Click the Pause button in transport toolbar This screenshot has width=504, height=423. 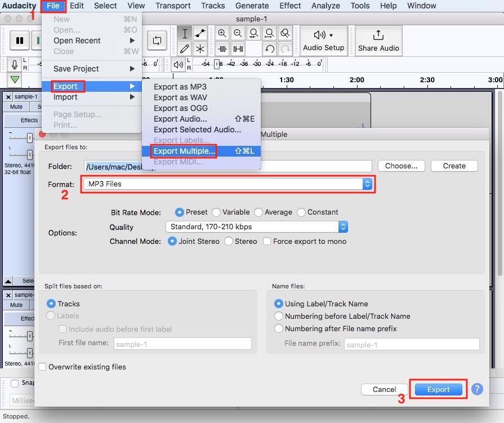click(20, 41)
